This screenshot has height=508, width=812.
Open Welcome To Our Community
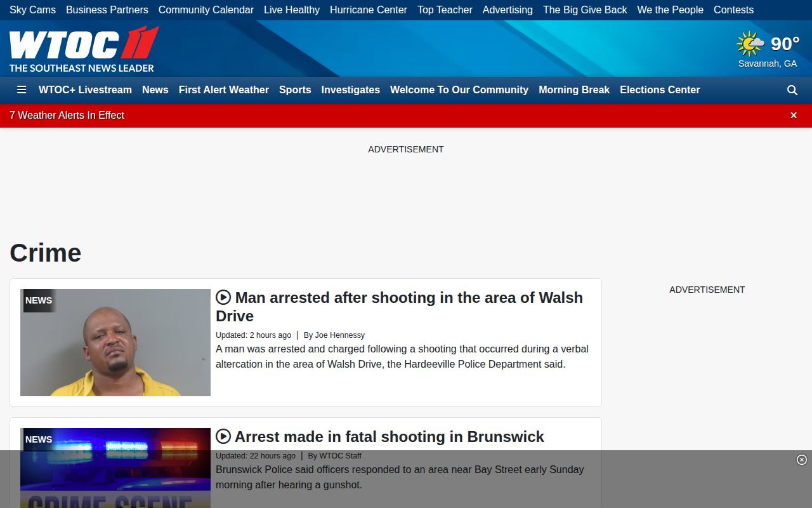tap(459, 90)
